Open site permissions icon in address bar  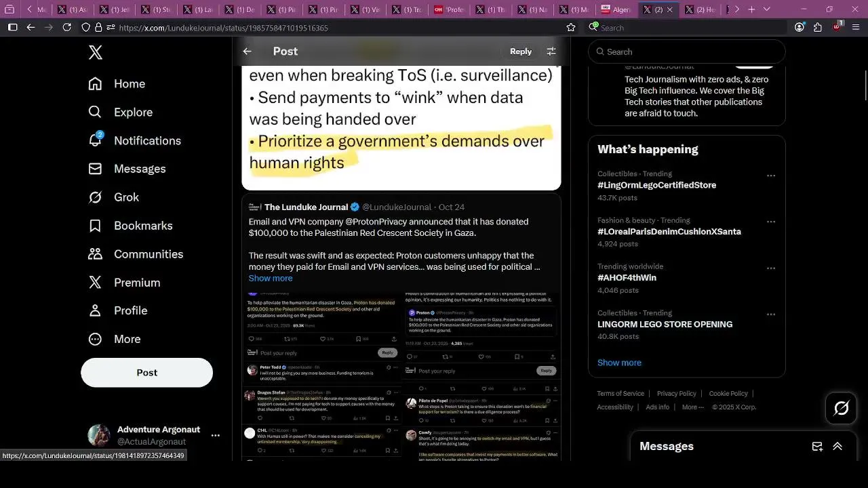click(x=109, y=27)
